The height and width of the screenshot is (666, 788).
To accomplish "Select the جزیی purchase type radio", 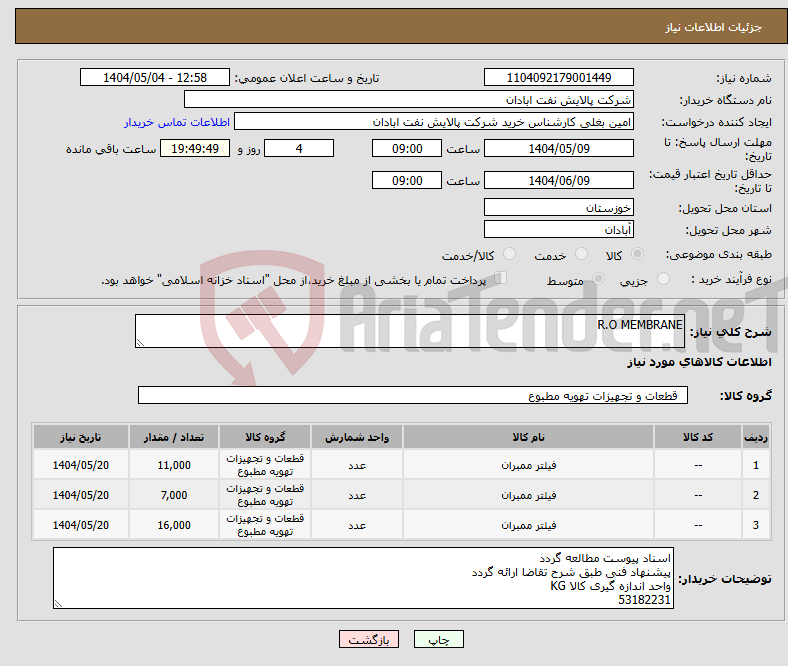I will pos(663,278).
